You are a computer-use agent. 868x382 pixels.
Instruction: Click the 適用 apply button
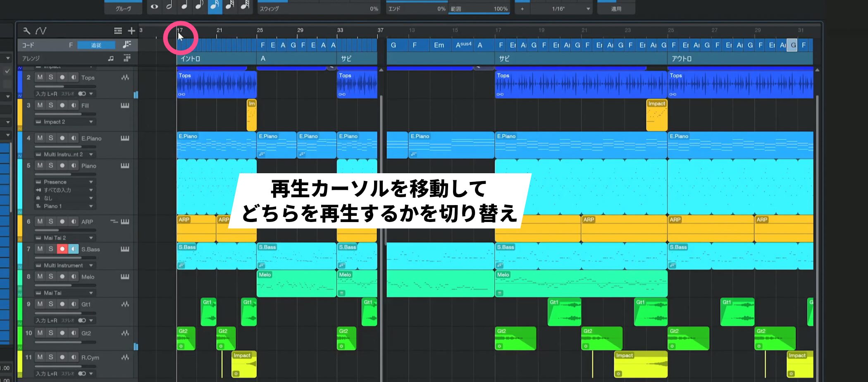(616, 9)
